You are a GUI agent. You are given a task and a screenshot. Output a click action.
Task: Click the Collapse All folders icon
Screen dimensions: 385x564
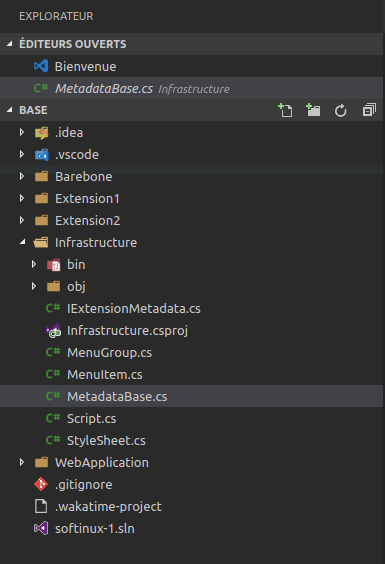coord(369,110)
